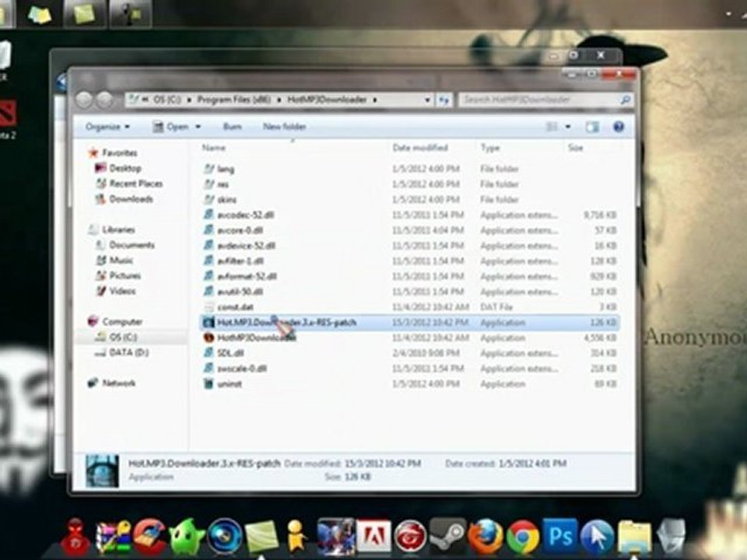Expand the Open button dropdown arrow

click(198, 127)
